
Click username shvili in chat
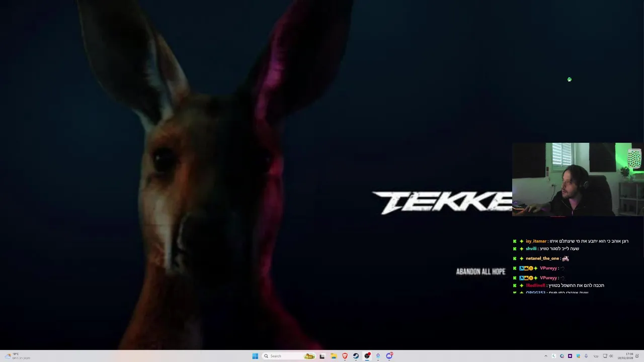[x=531, y=249]
